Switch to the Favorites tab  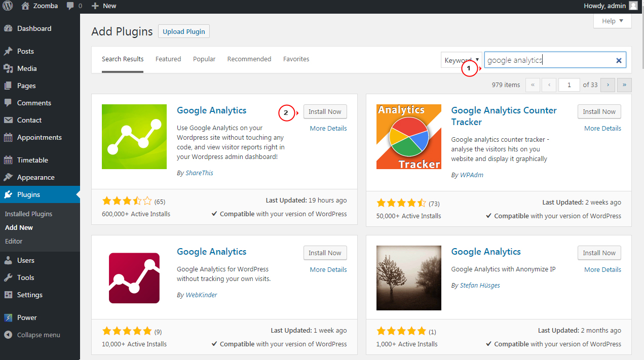coord(296,59)
